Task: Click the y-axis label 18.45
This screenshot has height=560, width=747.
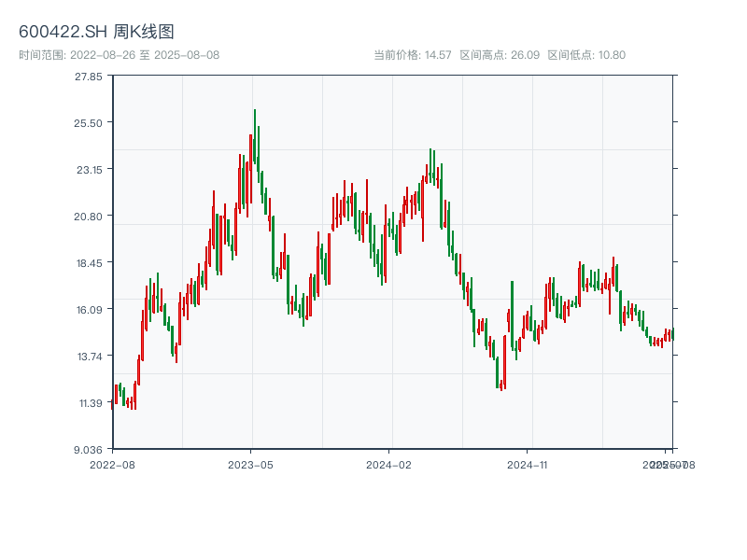Action: (x=90, y=263)
